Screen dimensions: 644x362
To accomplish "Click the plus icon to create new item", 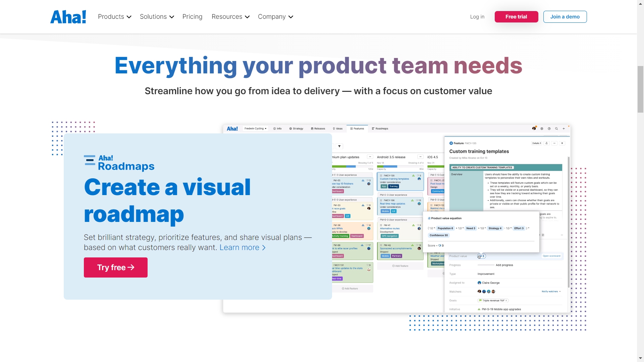I will click(564, 128).
